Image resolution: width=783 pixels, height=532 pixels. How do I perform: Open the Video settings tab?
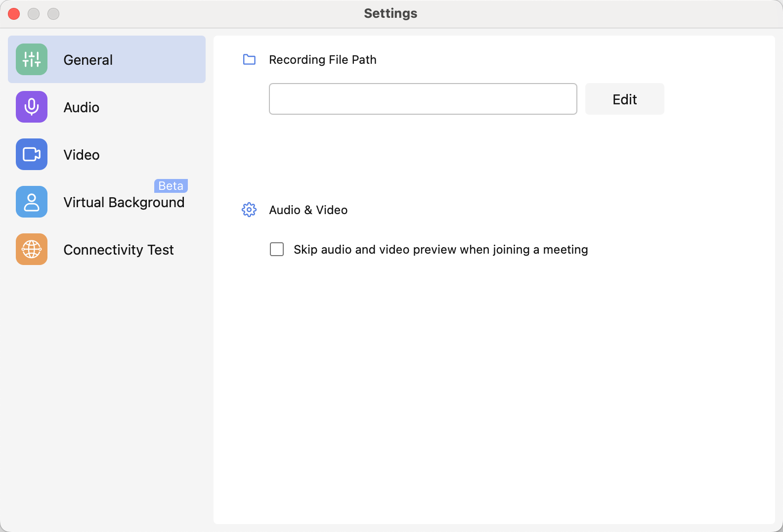point(82,155)
